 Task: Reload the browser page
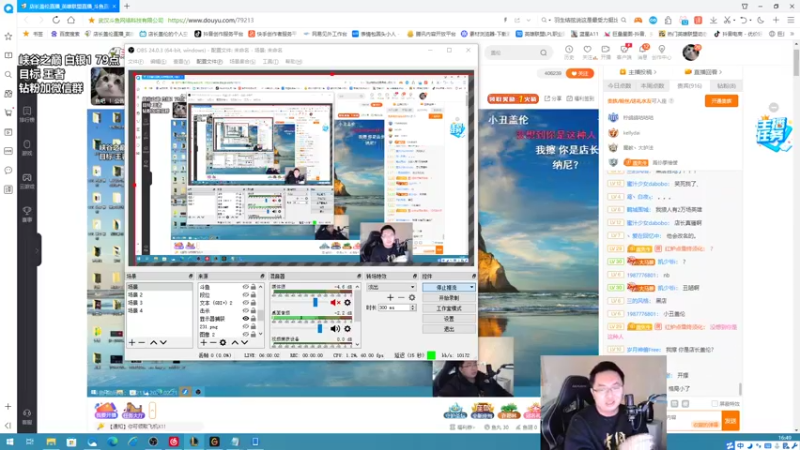click(56, 20)
